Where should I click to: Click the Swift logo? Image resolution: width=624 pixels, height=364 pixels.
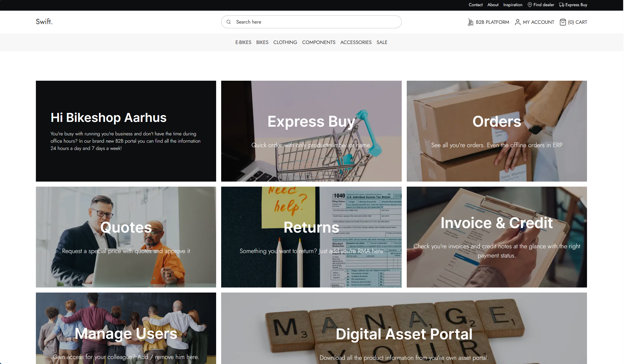click(44, 22)
